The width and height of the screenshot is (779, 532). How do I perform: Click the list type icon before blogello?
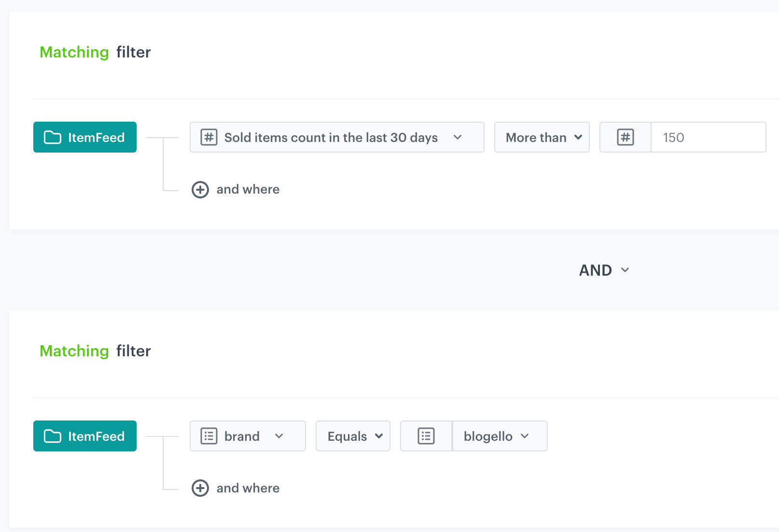[426, 436]
